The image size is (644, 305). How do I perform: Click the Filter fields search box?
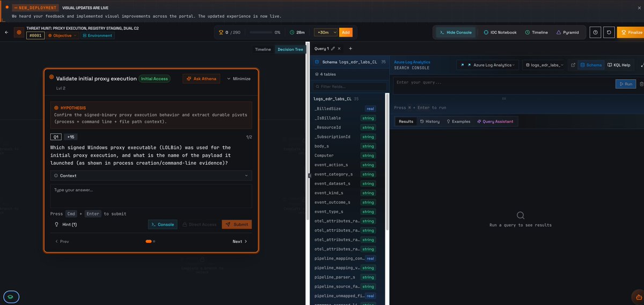click(350, 86)
